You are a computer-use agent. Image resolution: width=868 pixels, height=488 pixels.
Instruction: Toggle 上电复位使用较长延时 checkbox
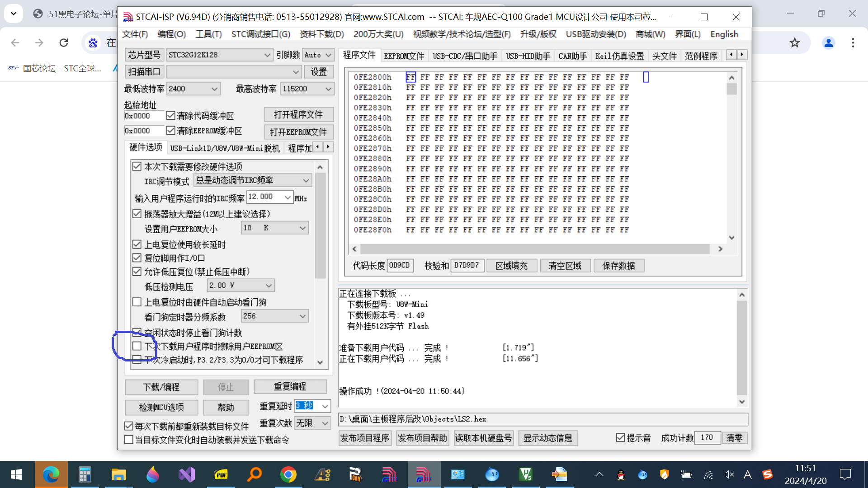(x=137, y=244)
